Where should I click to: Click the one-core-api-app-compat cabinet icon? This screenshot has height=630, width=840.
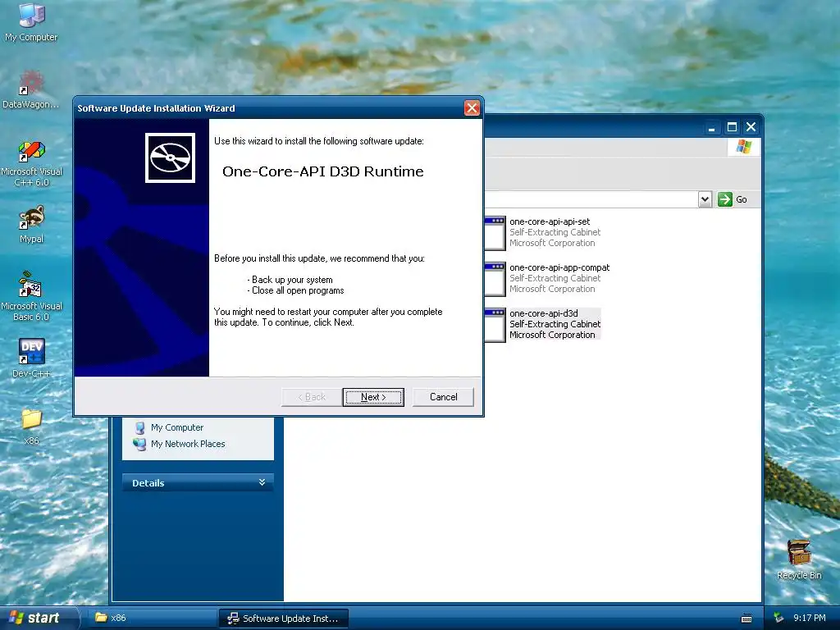[x=495, y=279]
